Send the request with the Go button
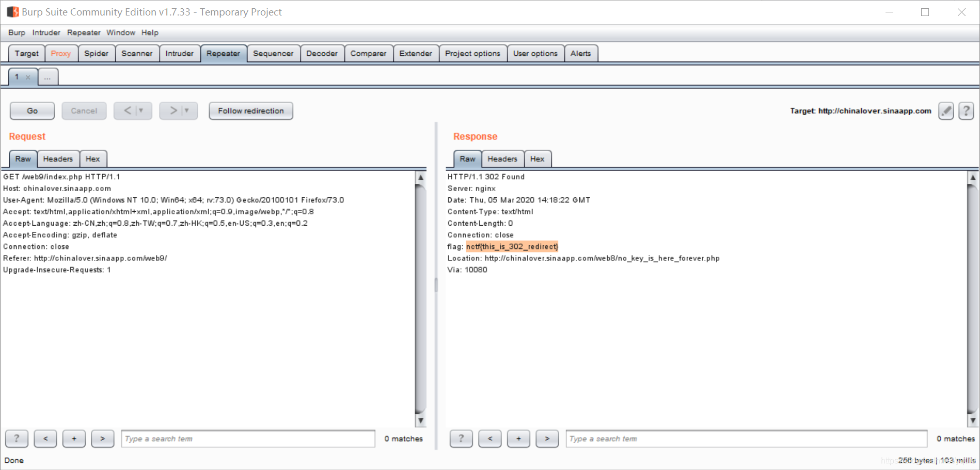 (x=32, y=111)
